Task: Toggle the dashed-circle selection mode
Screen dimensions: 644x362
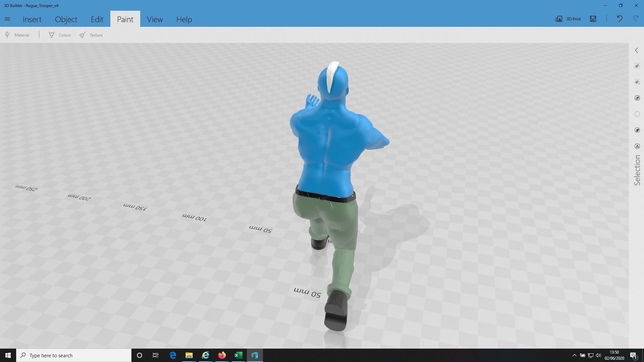Action: (637, 114)
